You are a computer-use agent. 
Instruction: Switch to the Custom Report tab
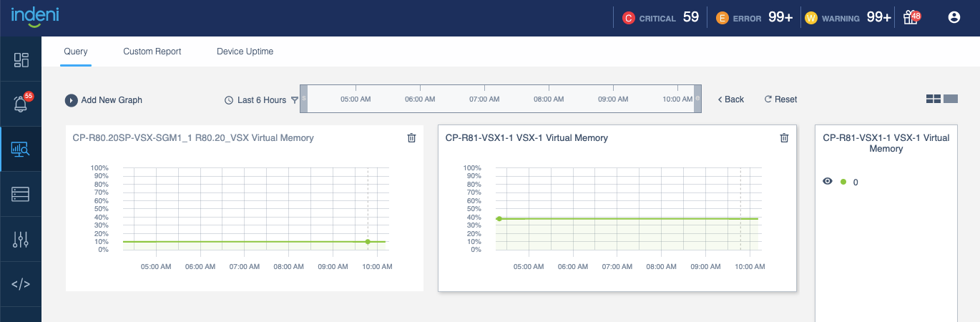point(152,52)
